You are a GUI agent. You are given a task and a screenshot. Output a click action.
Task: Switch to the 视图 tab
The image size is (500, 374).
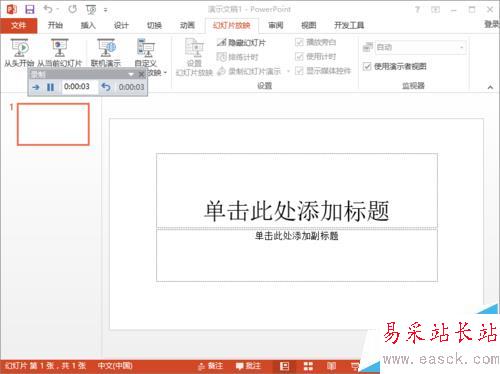tap(309, 25)
